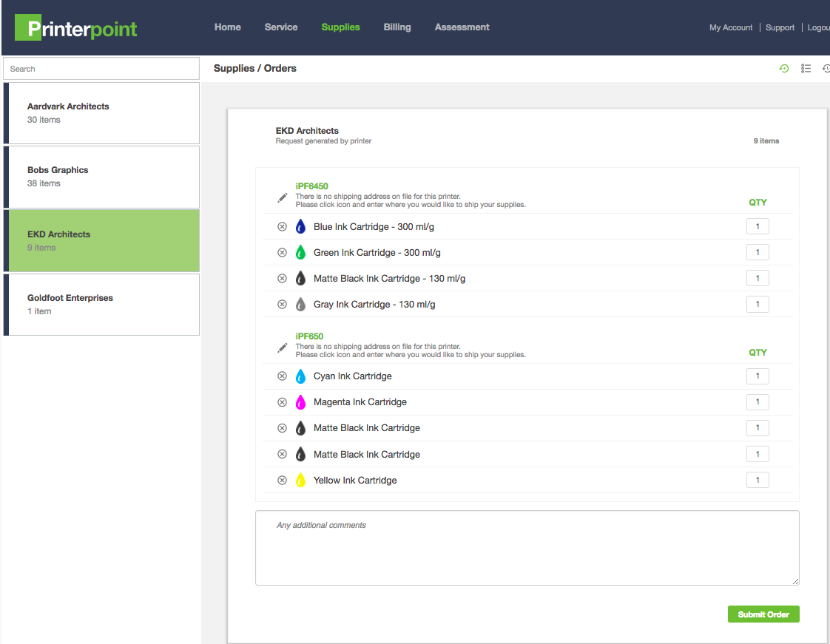Edit shipping address for iPF6450 printer
The width and height of the screenshot is (830, 644).
pos(282,197)
